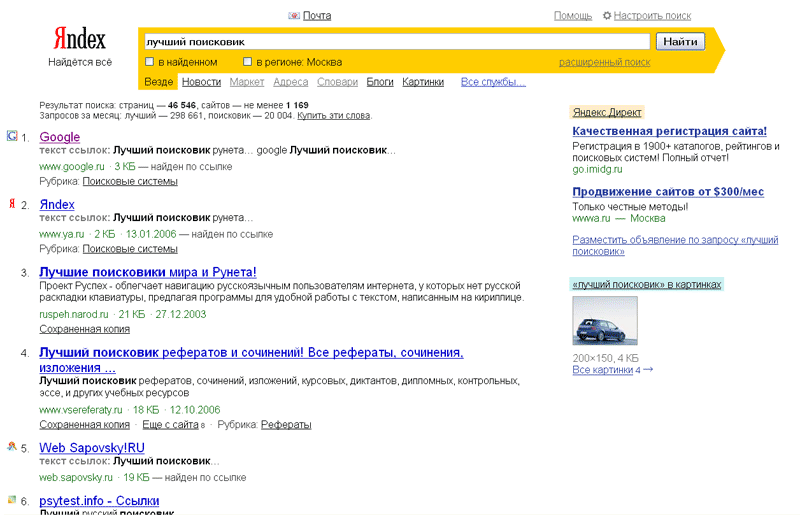Click the wwwa.ru ad URL
This screenshot has height=515, width=800.
[x=591, y=218]
